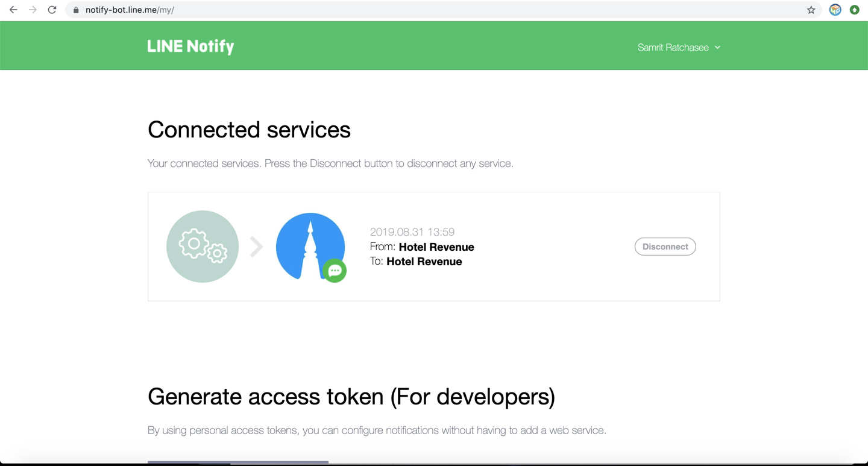This screenshot has height=466, width=868.
Task: Click the blue Hotel Revenue group avatar
Action: click(x=309, y=245)
